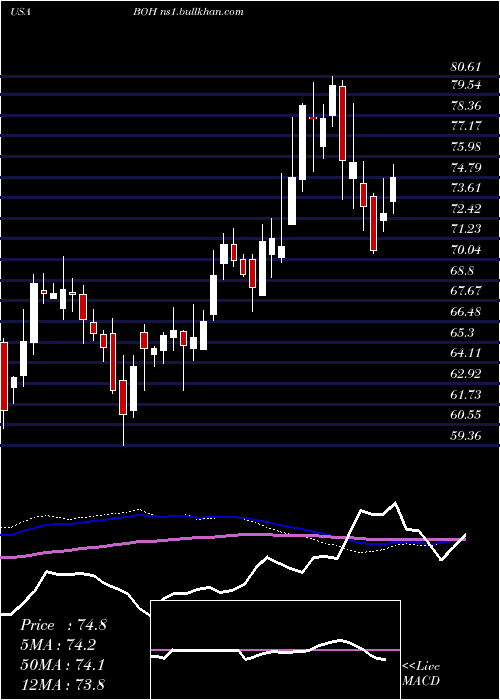The width and height of the screenshot is (500, 700).
Task: Click the 50MA : 74.1 readout
Action: coord(62,665)
